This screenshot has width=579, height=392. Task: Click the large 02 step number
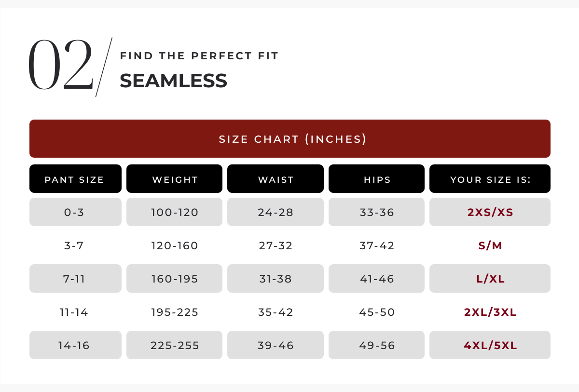pyautogui.click(x=60, y=66)
